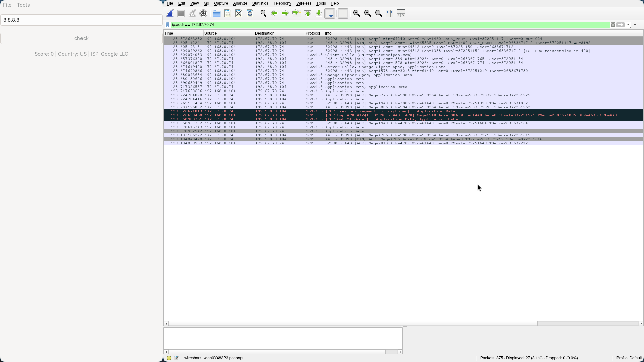Toggle packet list colorization
644x362 pixels.
click(343, 14)
